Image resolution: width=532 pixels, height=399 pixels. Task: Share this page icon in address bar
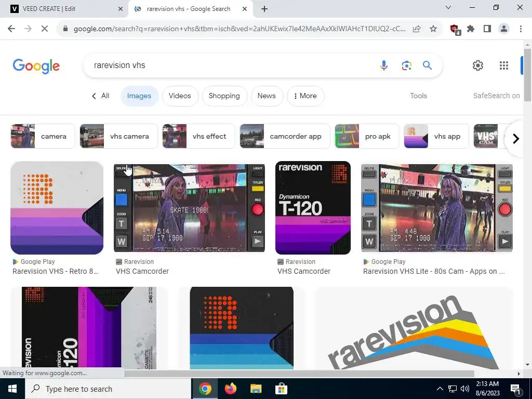click(x=417, y=29)
